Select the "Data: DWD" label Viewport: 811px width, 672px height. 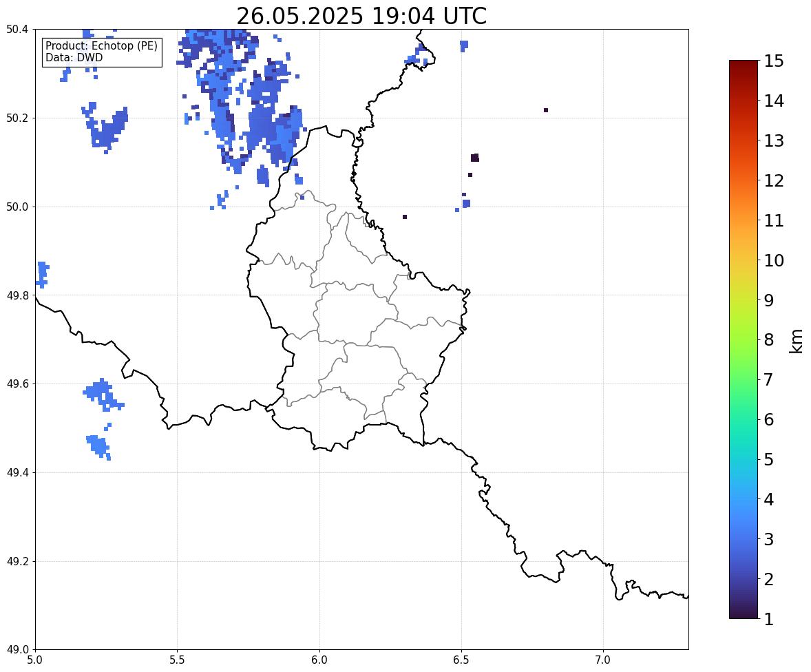(x=74, y=57)
